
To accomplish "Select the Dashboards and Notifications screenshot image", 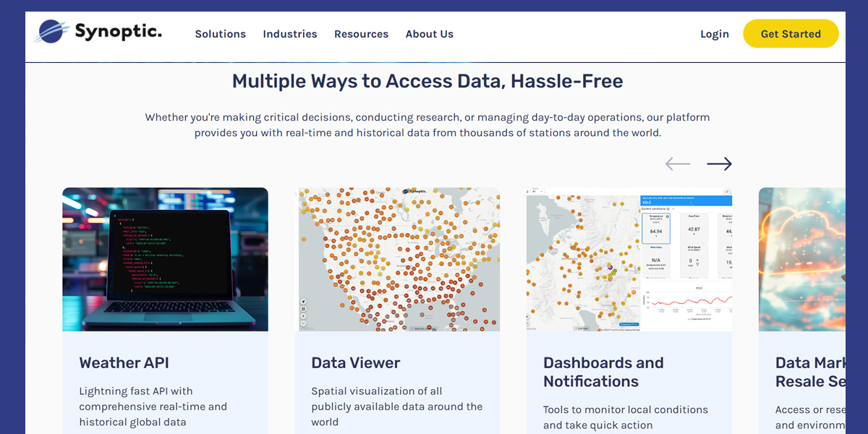I will (x=629, y=259).
